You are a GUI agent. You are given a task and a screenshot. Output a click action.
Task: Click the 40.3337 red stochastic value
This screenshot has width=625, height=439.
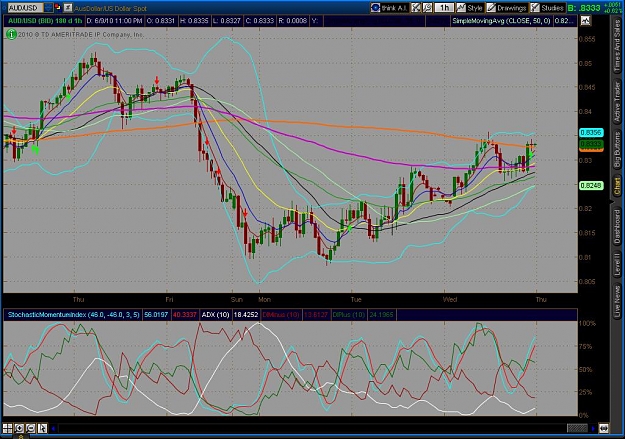point(185,315)
